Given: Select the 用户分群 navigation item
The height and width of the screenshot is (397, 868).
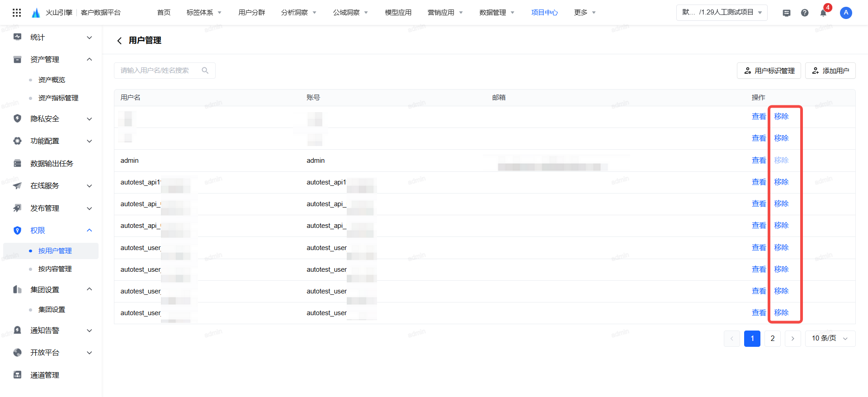Looking at the screenshot, I should point(252,13).
